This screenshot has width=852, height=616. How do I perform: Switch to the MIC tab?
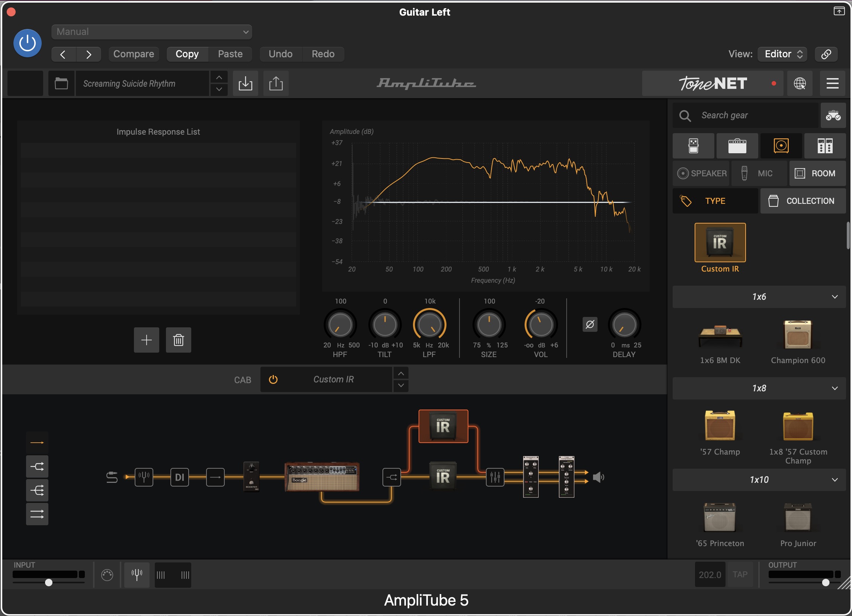759,174
